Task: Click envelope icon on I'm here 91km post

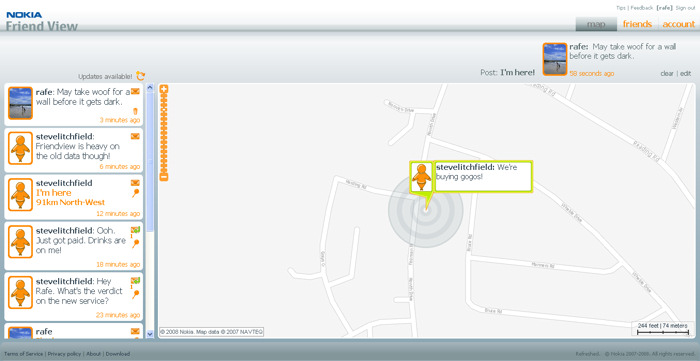Action: coord(135,183)
